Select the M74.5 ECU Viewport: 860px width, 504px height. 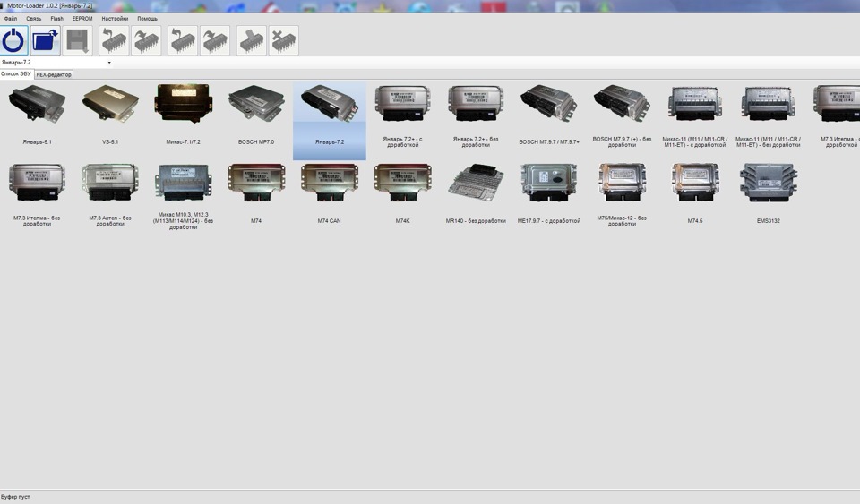695,193
